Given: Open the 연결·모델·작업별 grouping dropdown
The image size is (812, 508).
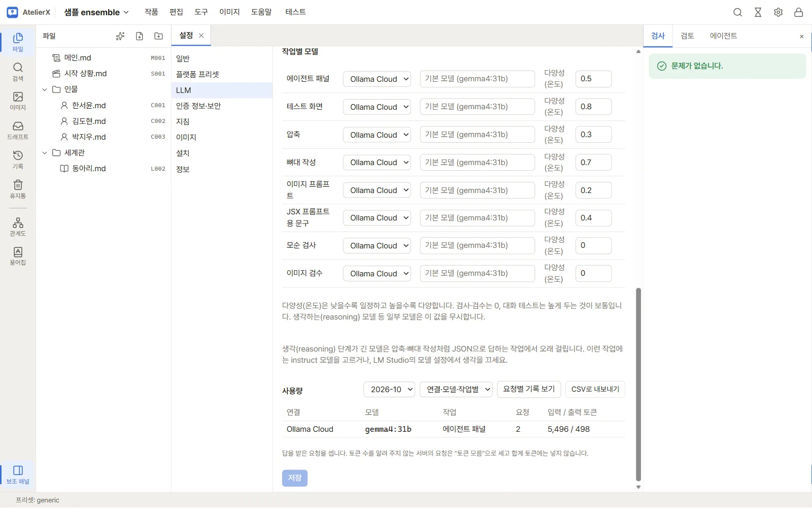Looking at the screenshot, I should (x=456, y=389).
